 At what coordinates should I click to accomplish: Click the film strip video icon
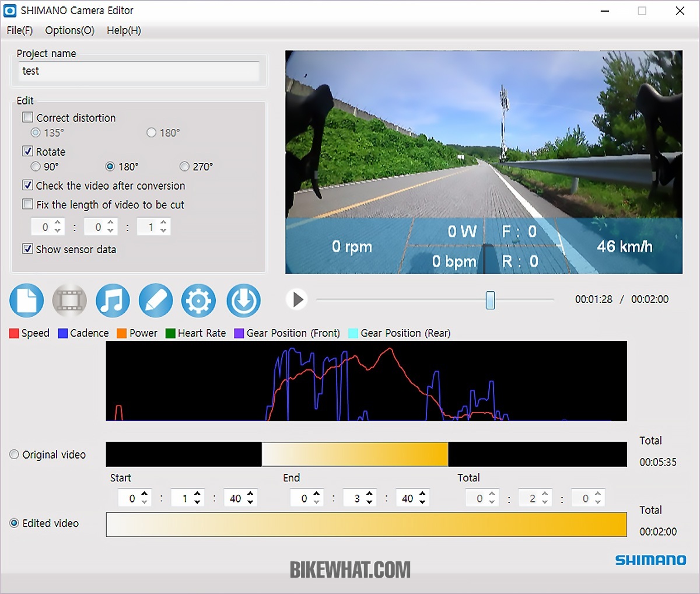point(69,301)
